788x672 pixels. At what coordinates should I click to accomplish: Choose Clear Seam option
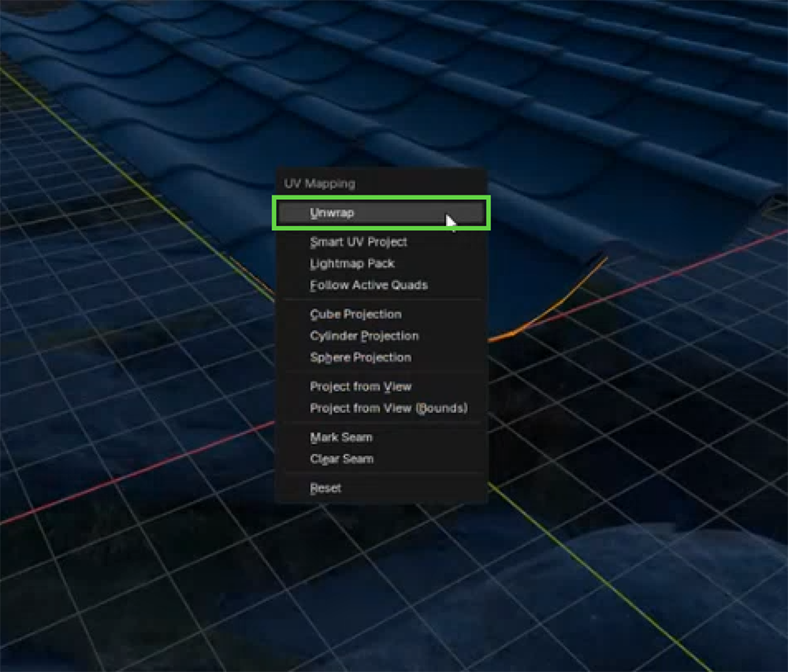(x=381, y=459)
